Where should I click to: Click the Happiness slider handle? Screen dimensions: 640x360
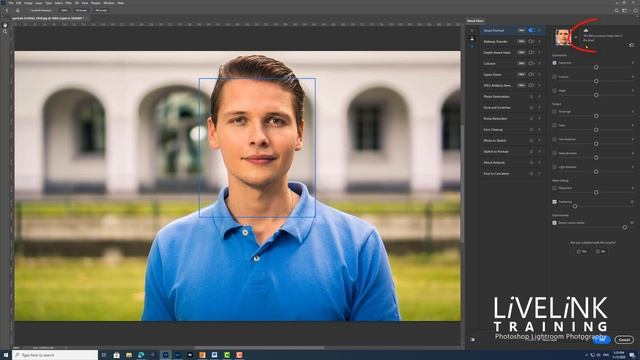click(596, 67)
